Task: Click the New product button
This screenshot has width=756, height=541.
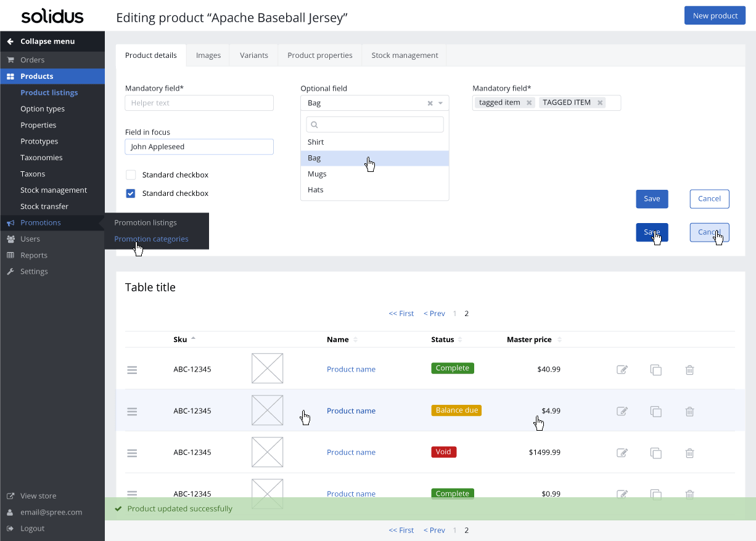Action: coord(715,15)
